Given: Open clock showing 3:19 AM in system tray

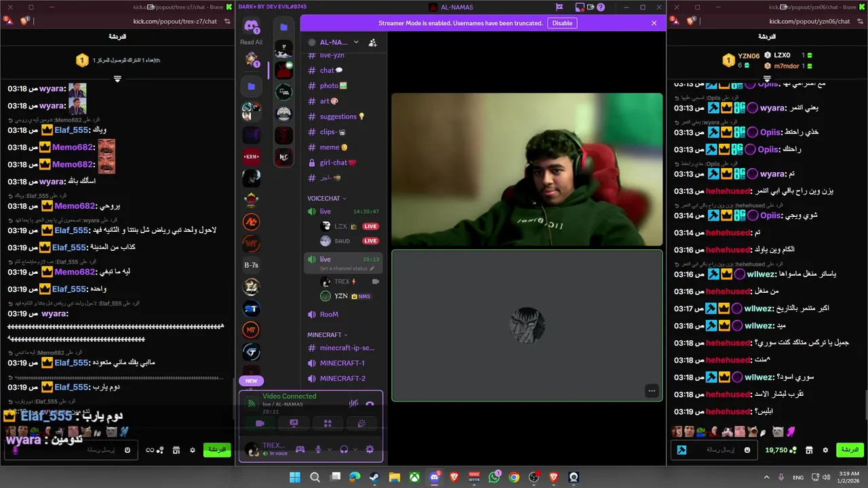Looking at the screenshot, I should click(x=848, y=477).
